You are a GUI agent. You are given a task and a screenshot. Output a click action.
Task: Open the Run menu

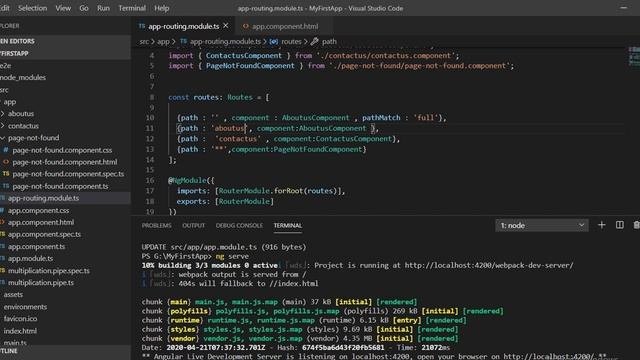(x=103, y=8)
